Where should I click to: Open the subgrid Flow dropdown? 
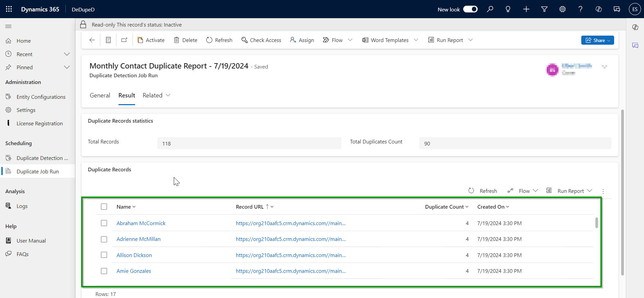pyautogui.click(x=536, y=191)
